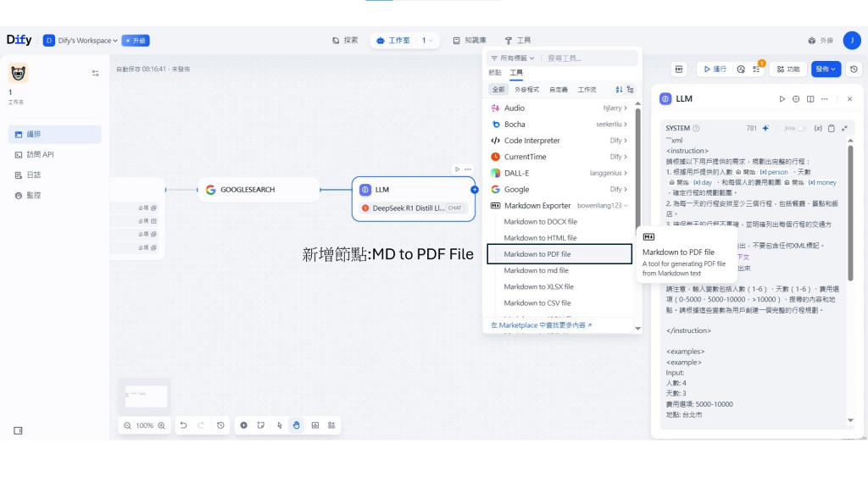Open Marketplace find more link
The image size is (868, 488).
542,325
